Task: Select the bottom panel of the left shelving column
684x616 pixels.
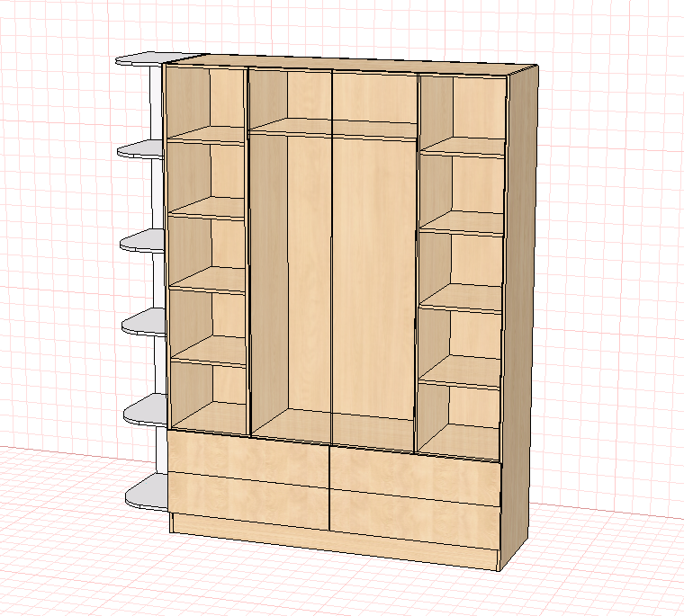Action: (210, 416)
